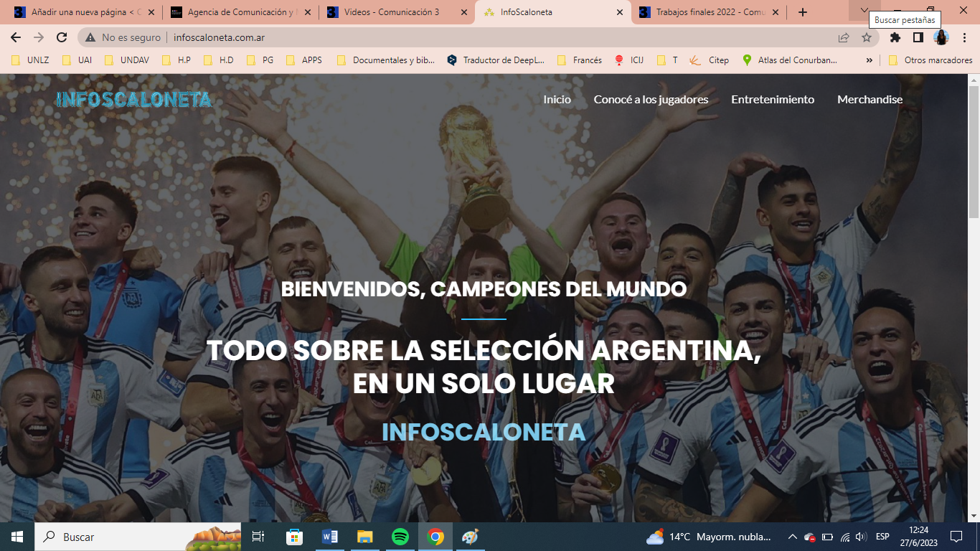Open the Windows Start menu
Screen dimensions: 980x551
(17, 537)
